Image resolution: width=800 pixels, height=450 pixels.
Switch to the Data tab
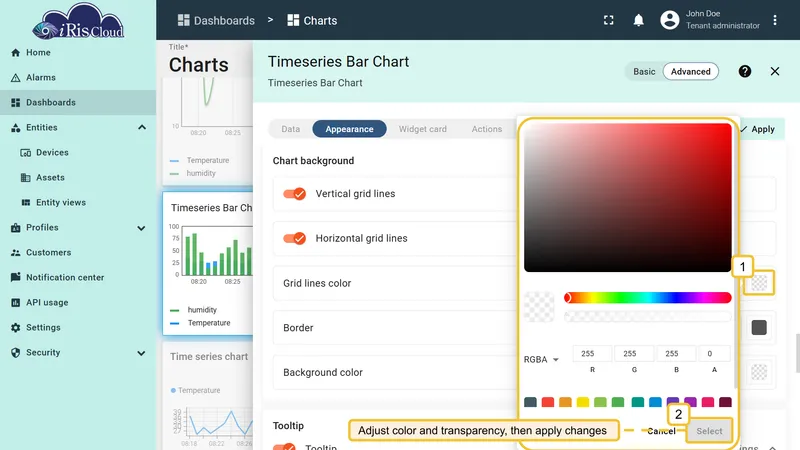[291, 129]
